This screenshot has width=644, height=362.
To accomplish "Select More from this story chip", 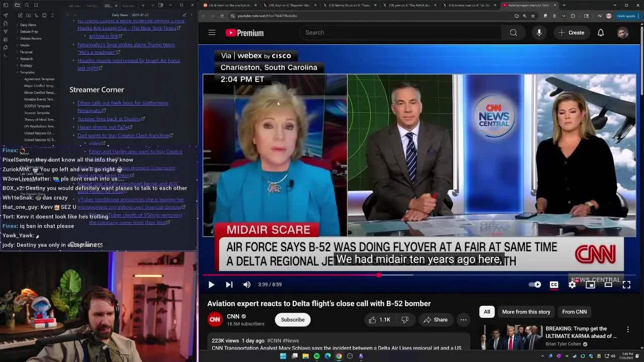I will 526,312.
